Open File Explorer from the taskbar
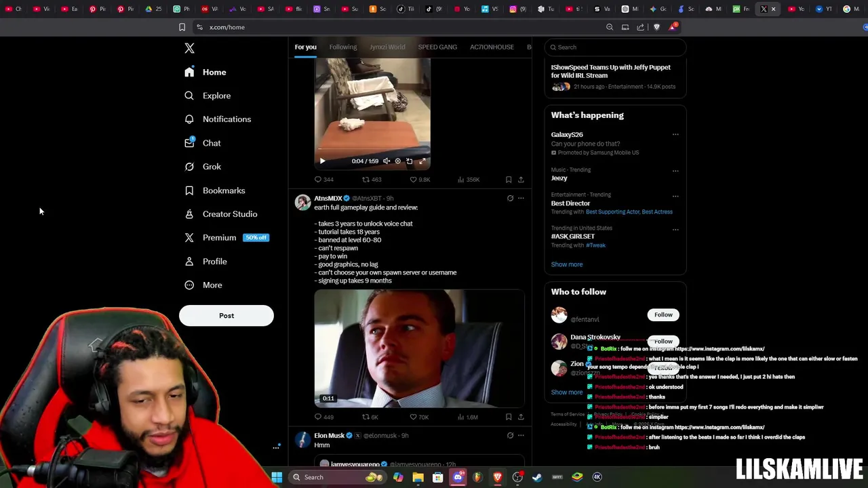868x488 pixels. pyautogui.click(x=418, y=477)
